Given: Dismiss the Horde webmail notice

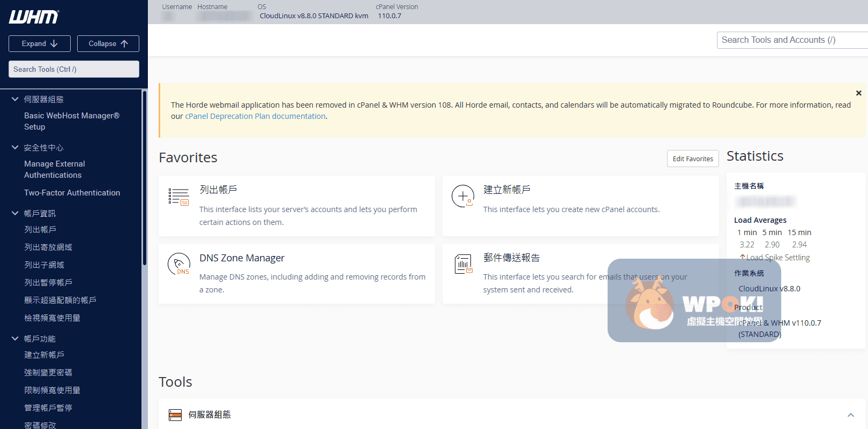Looking at the screenshot, I should tap(858, 93).
